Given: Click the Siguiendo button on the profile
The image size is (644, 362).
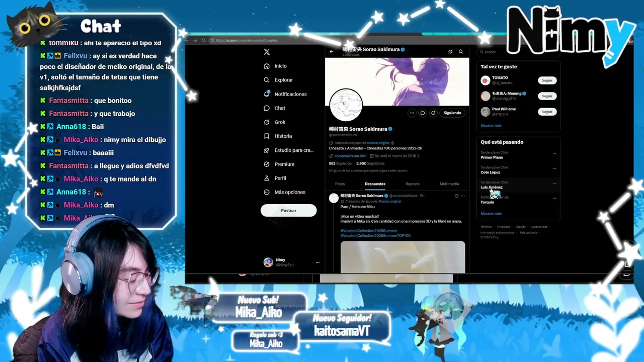Looking at the screenshot, I should click(452, 113).
